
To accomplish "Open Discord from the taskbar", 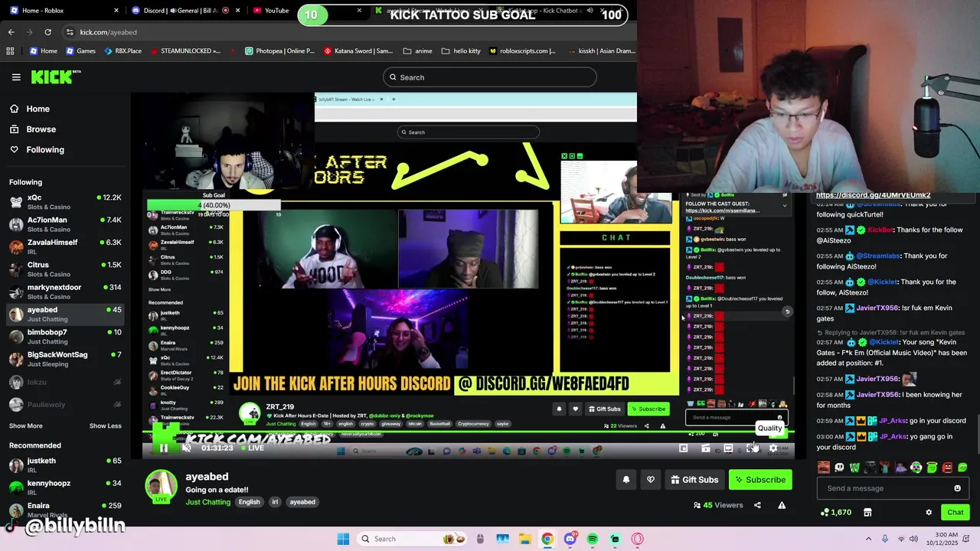I will (570, 539).
